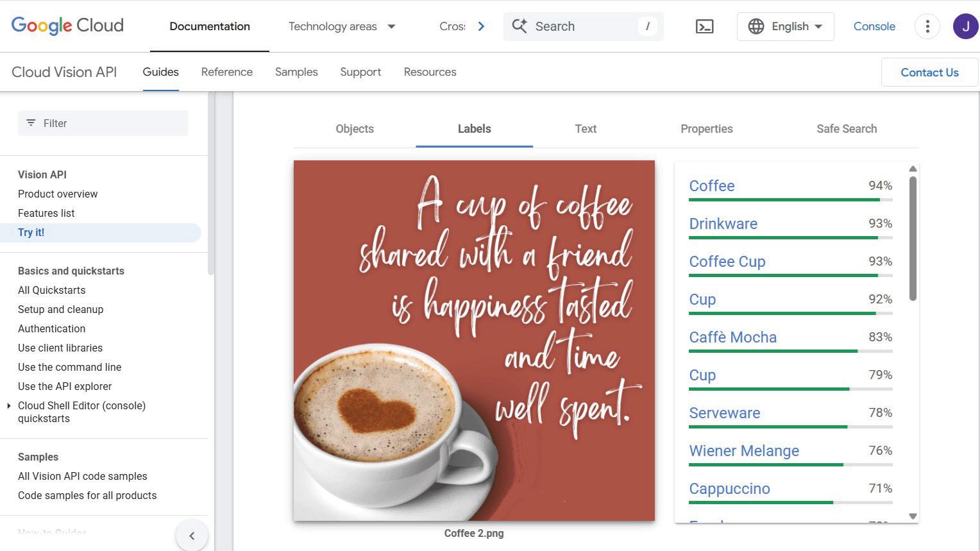Screen dimensions: 980x551
Task: Open All Quickstarts link
Action: (x=51, y=290)
